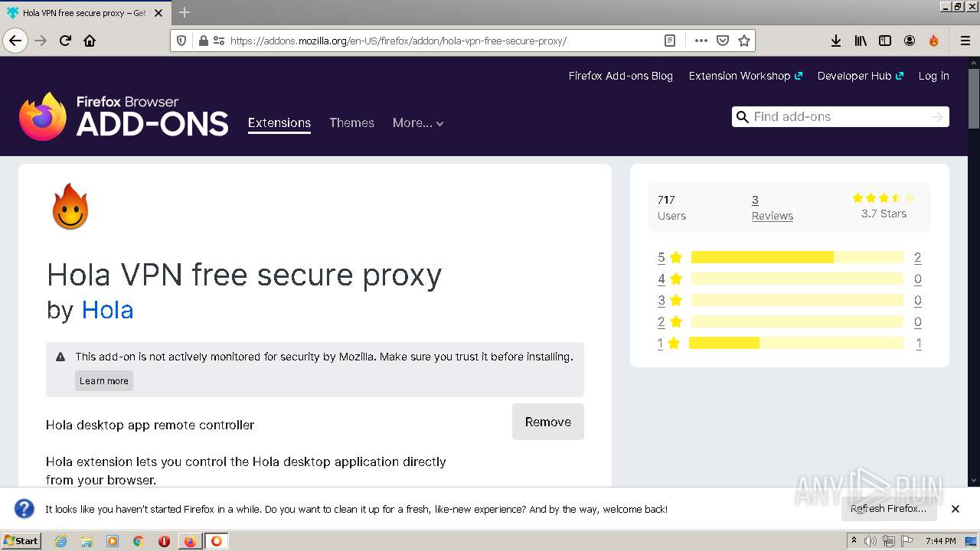The width and height of the screenshot is (980, 551).
Task: Open Developer Hub link
Action: pos(861,76)
